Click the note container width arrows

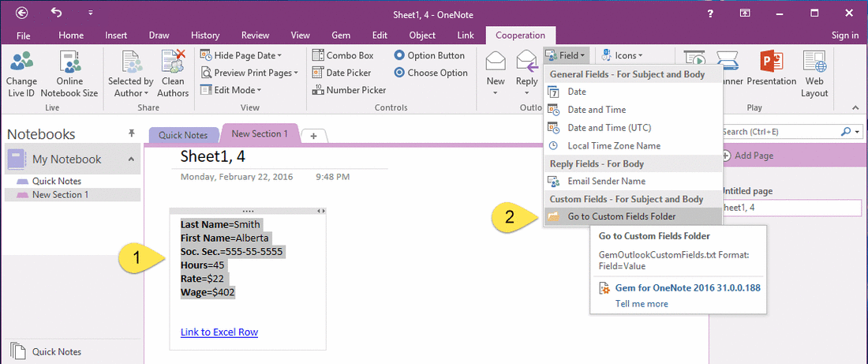pyautogui.click(x=321, y=211)
